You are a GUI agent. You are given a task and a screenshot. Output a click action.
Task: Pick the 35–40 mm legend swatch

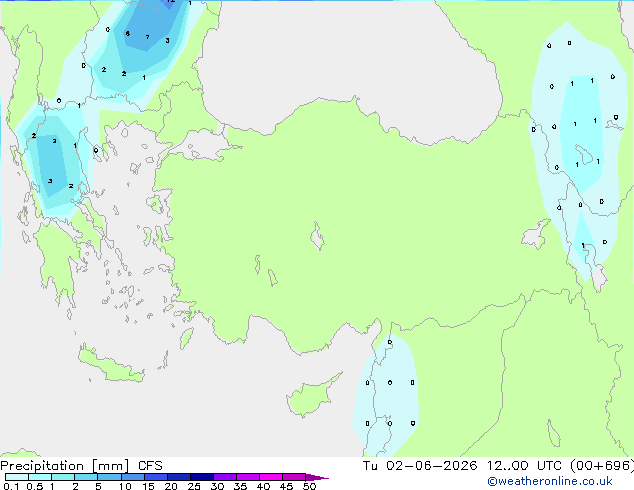coord(248,477)
